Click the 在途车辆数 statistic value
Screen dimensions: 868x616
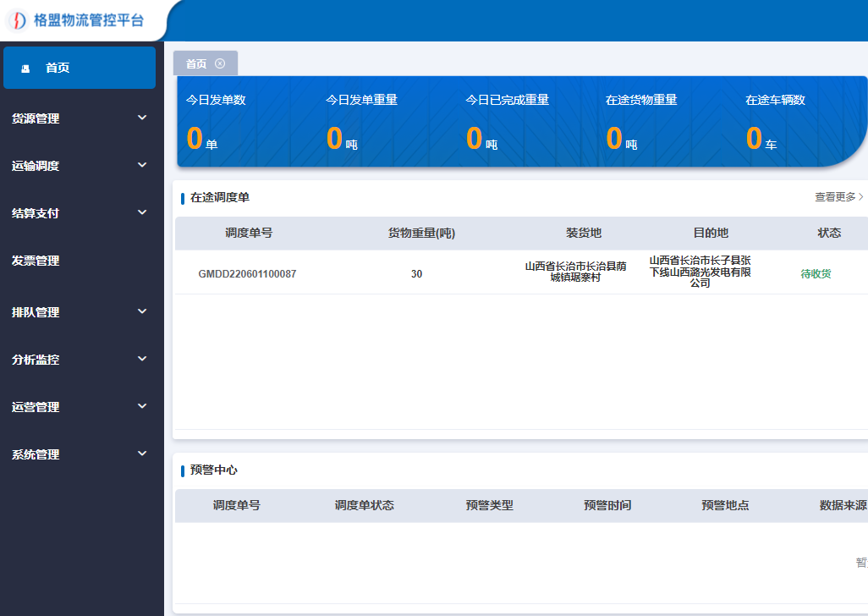click(754, 138)
